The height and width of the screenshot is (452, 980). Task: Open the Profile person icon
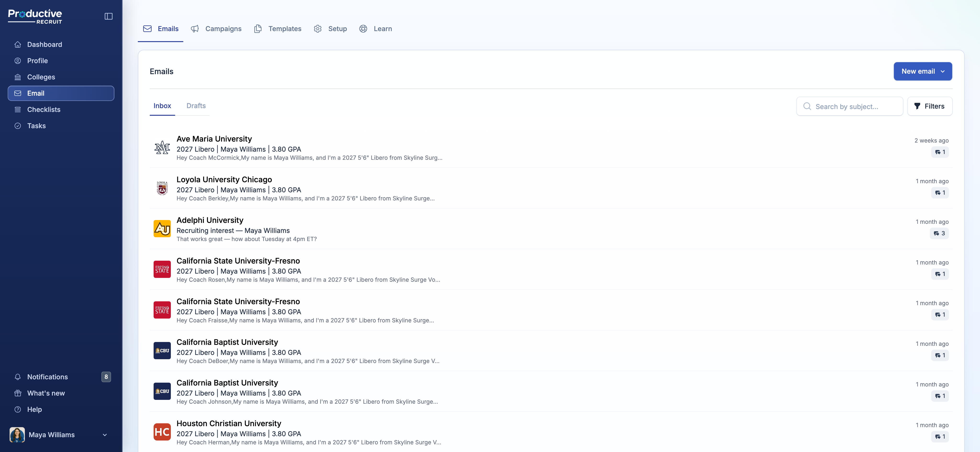[17, 61]
